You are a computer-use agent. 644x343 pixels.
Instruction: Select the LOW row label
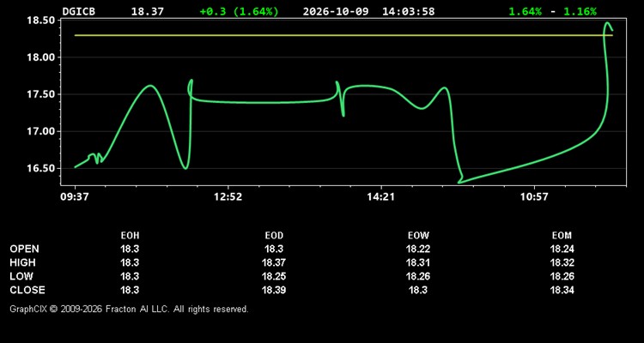[21, 276]
